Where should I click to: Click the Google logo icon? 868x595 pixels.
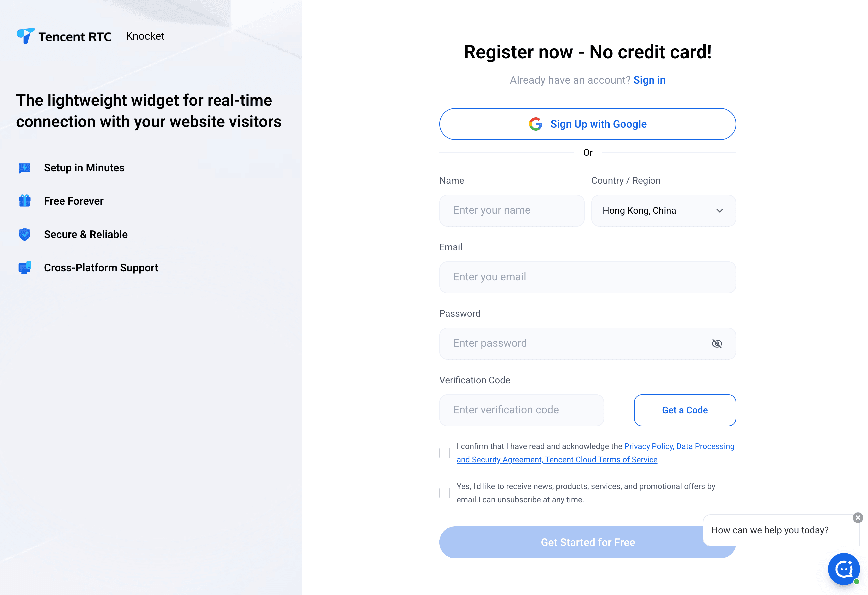click(x=535, y=124)
